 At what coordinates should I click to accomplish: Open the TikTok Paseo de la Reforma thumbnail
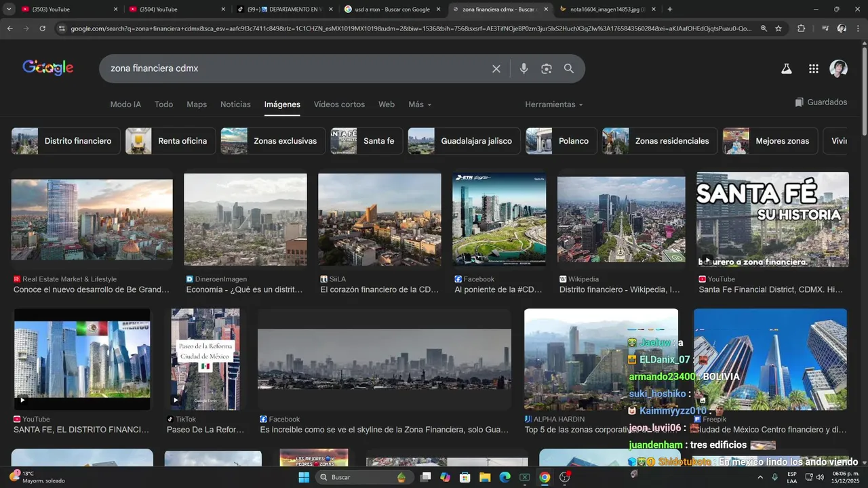[x=205, y=359]
